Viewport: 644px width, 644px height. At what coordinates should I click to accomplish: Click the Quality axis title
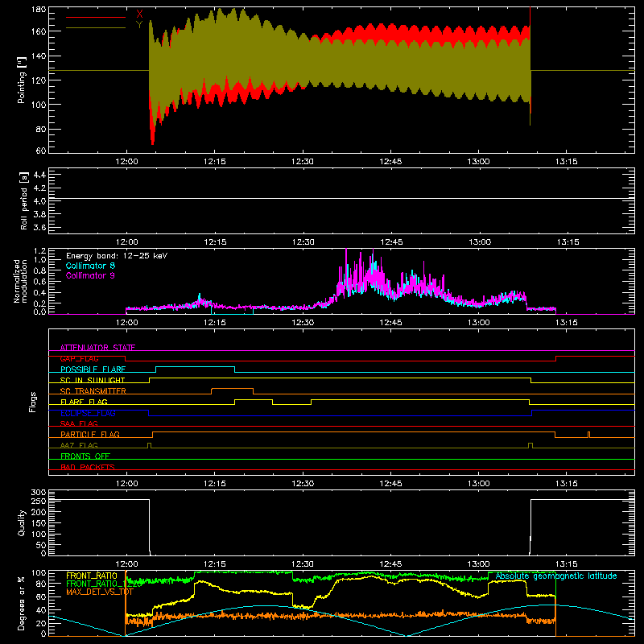coord(22,522)
